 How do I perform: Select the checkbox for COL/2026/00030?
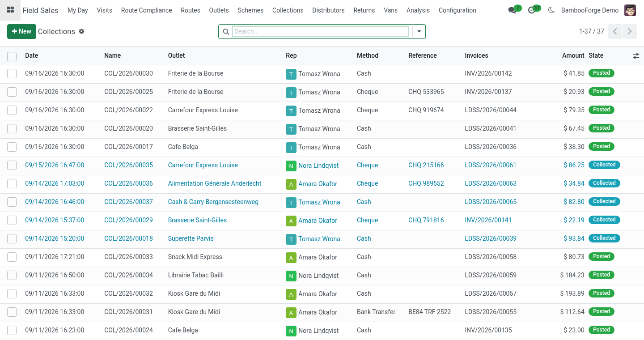[x=12, y=74]
